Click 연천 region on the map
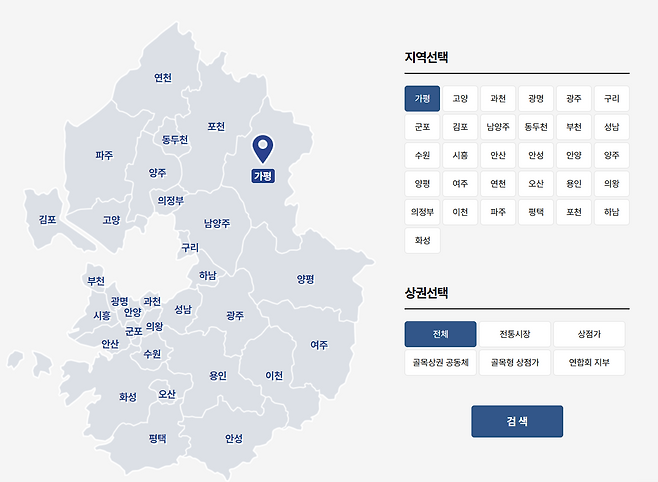Viewport: 658px width, 482px height. [x=163, y=78]
